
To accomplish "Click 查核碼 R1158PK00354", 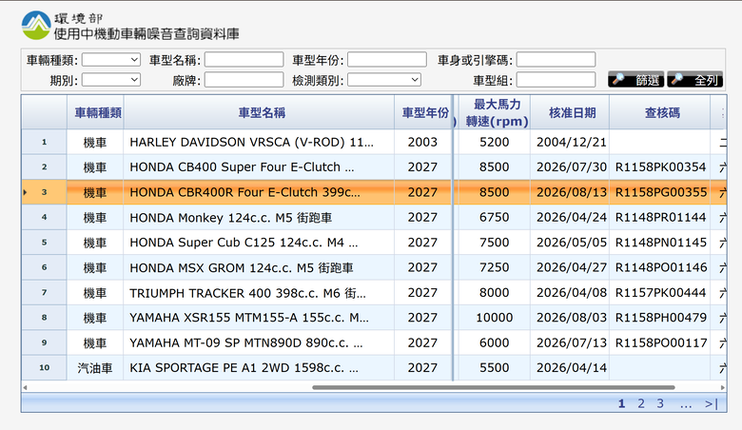I will (660, 167).
